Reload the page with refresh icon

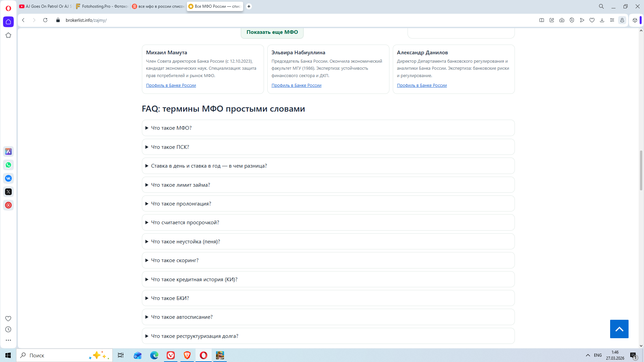click(x=45, y=20)
